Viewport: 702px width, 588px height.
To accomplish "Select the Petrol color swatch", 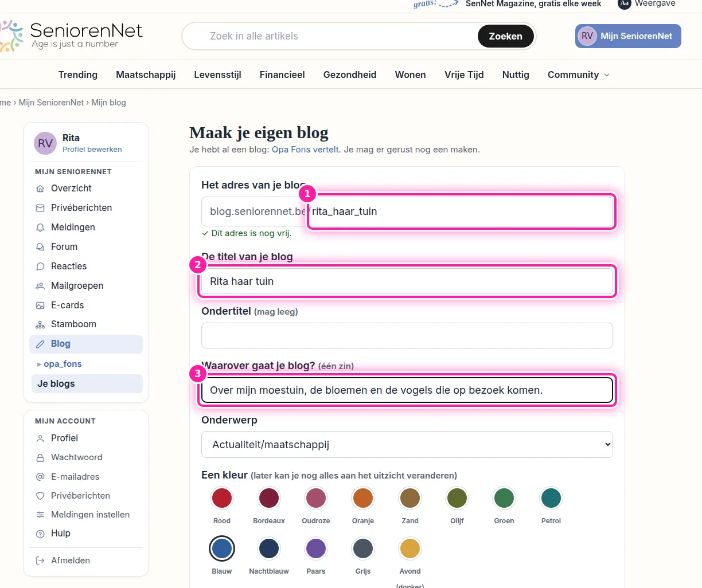I will 551,498.
